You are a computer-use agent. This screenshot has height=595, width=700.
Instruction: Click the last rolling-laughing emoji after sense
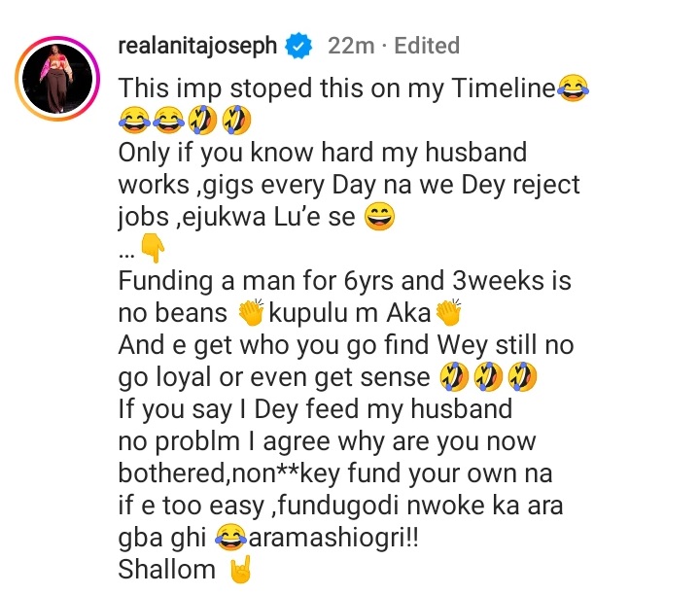click(523, 377)
